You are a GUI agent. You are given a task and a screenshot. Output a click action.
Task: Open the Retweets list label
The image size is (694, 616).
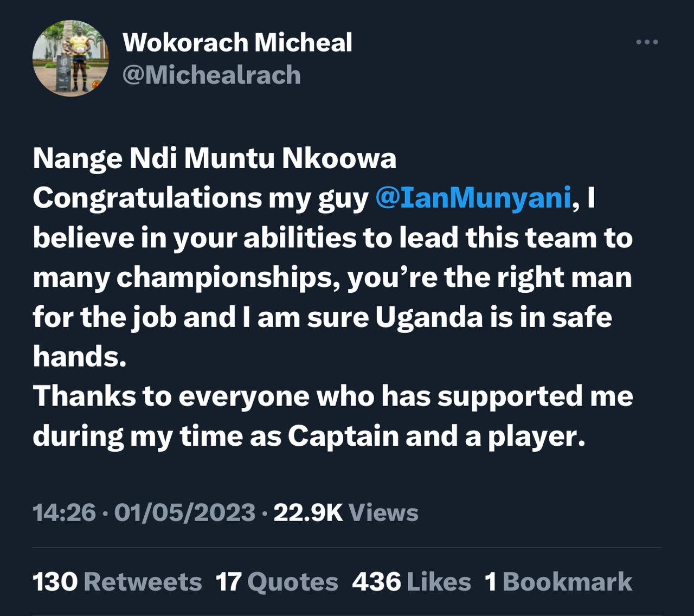pos(143,582)
